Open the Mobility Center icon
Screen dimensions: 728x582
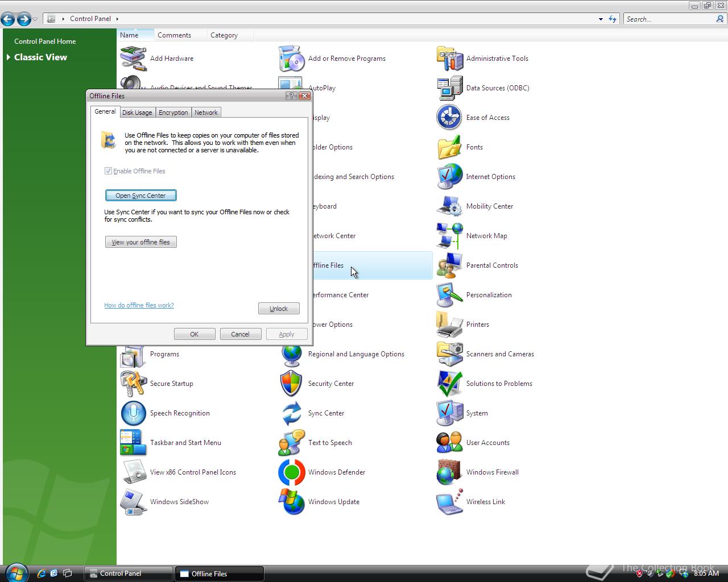click(x=449, y=206)
